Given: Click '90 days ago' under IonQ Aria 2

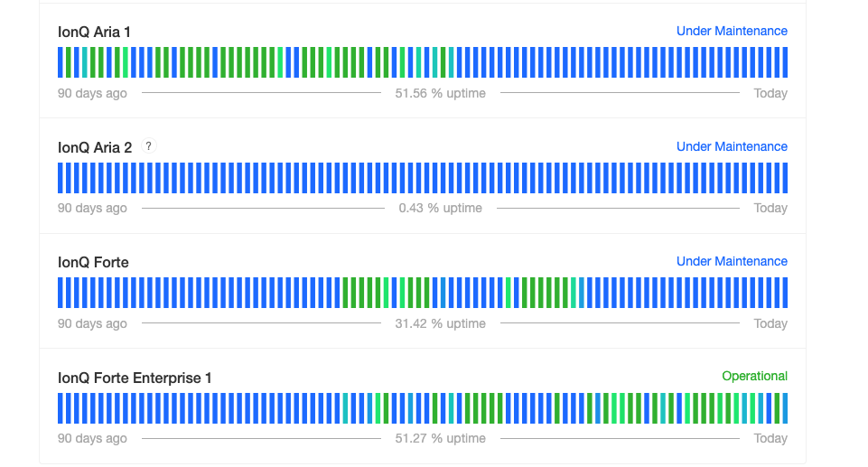Looking at the screenshot, I should [x=92, y=208].
